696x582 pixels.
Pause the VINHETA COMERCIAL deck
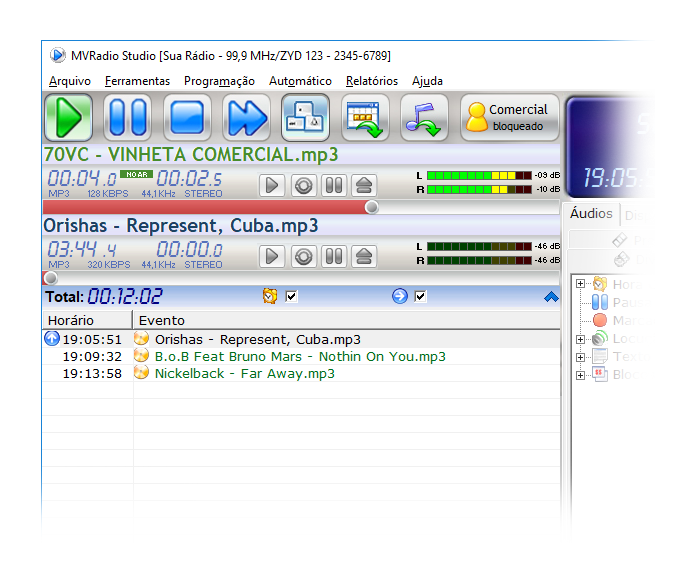point(334,186)
